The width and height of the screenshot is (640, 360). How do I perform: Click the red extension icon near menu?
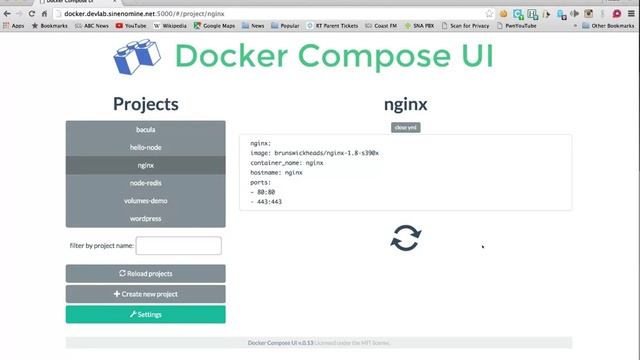(617, 13)
